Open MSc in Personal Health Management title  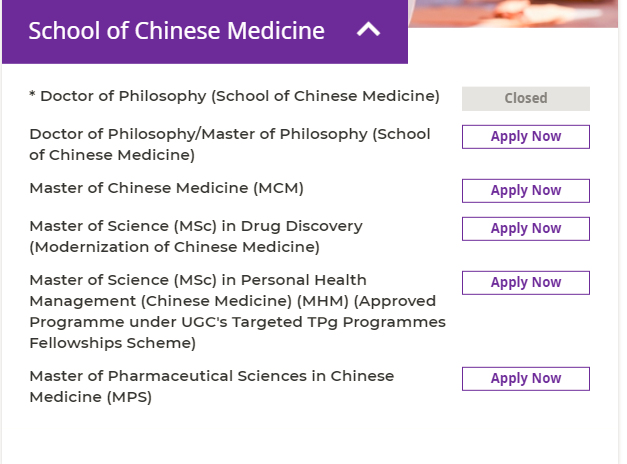[x=238, y=311]
